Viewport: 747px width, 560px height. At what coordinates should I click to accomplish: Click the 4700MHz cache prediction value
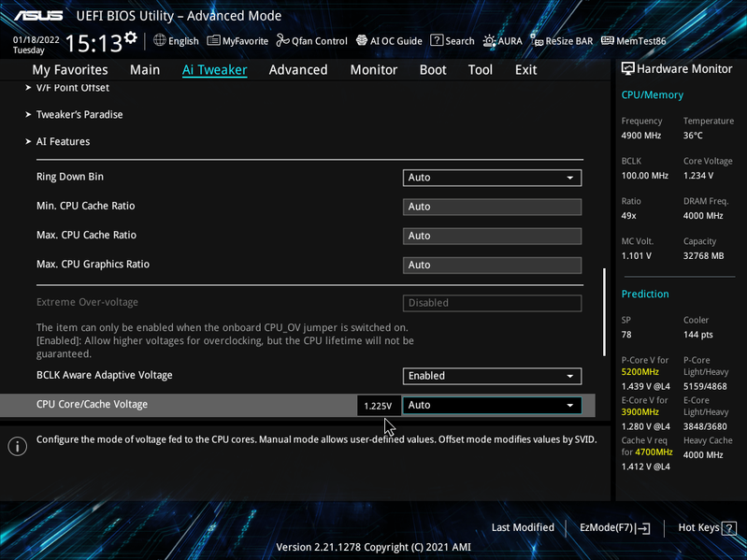(654, 452)
